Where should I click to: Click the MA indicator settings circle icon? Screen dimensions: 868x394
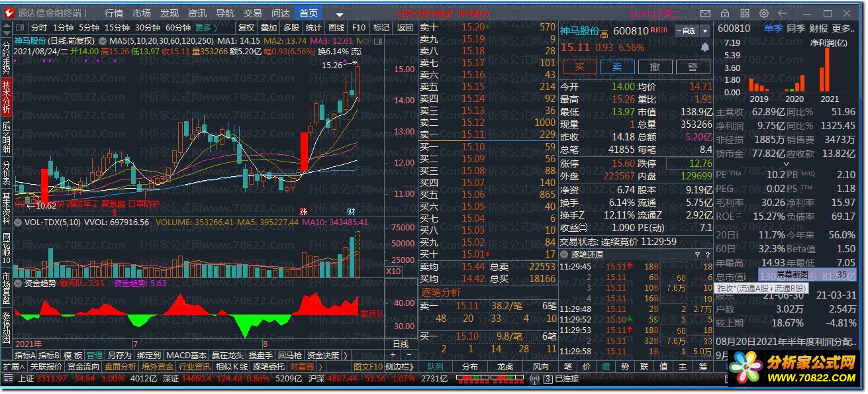(x=103, y=40)
